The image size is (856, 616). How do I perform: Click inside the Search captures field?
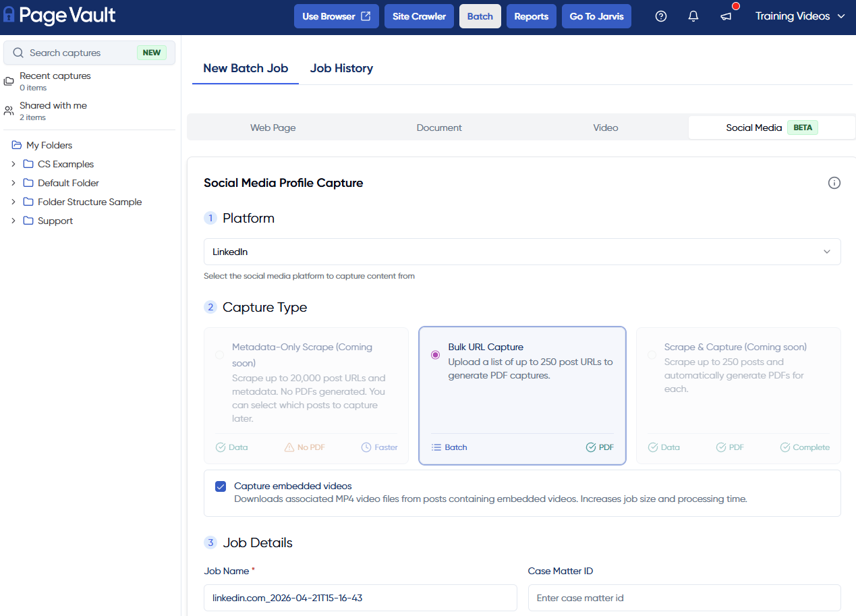point(89,53)
